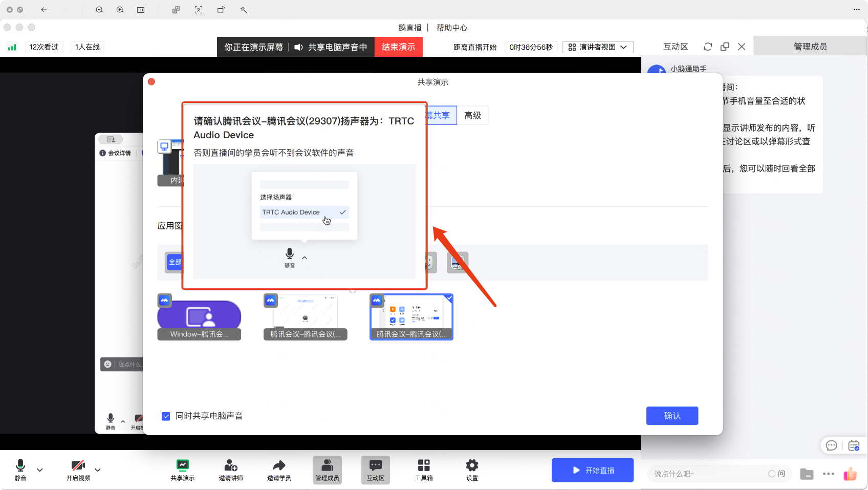This screenshot has width=868, height=490.
Task: Click the rotate image icon in viewer toolbar
Action: click(x=221, y=10)
